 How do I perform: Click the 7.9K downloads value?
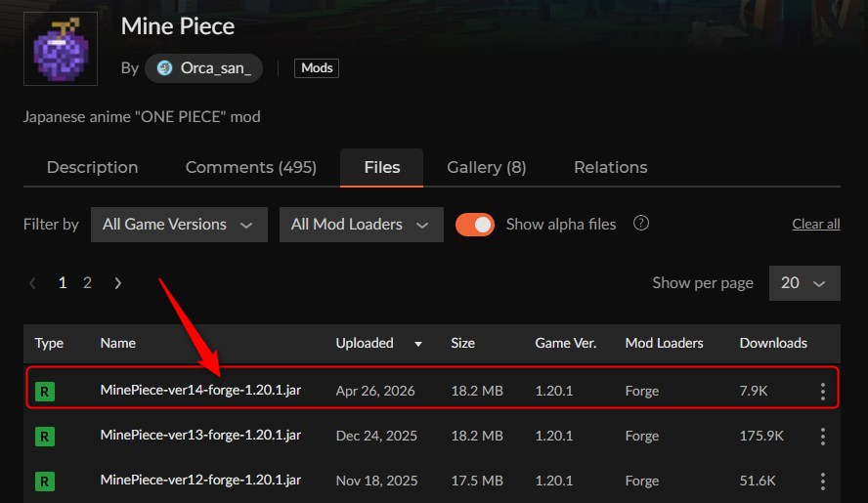(754, 391)
